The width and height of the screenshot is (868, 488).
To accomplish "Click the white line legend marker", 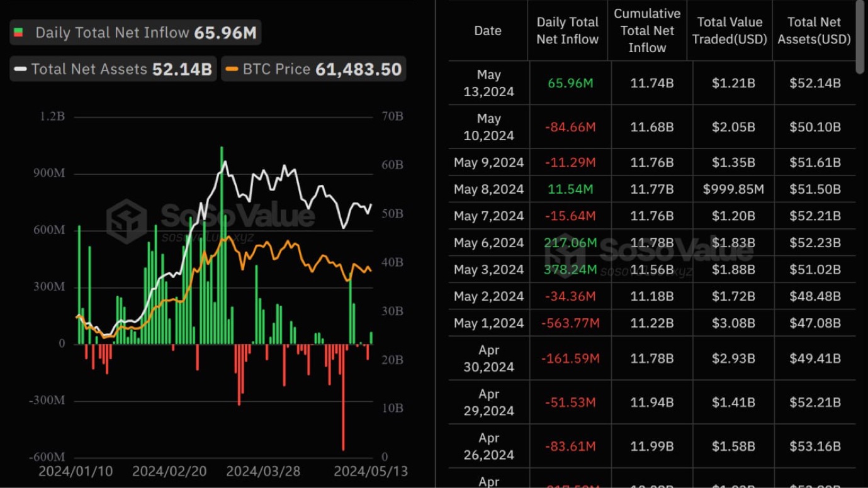I will coord(21,69).
